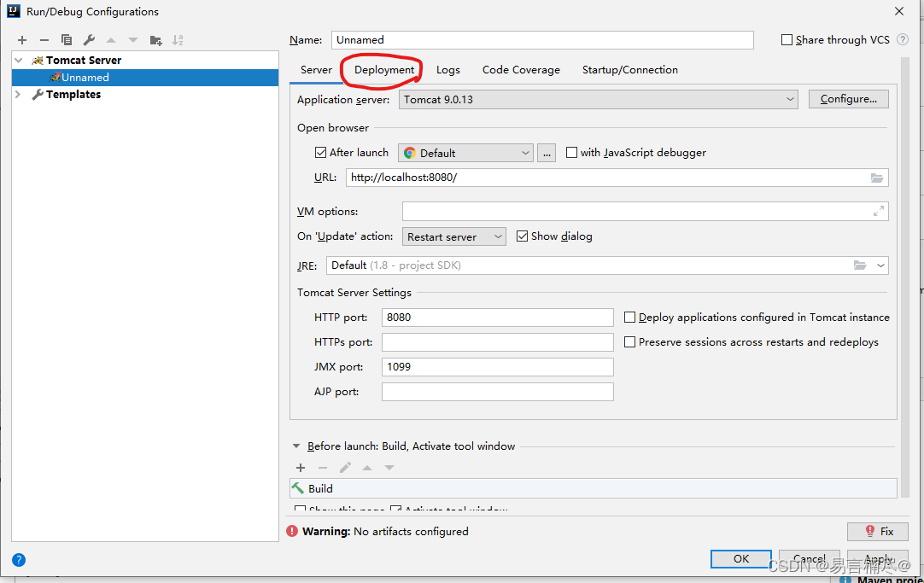Move Before launch task down arrow
Image resolution: width=924 pixels, height=583 pixels.
pos(389,468)
